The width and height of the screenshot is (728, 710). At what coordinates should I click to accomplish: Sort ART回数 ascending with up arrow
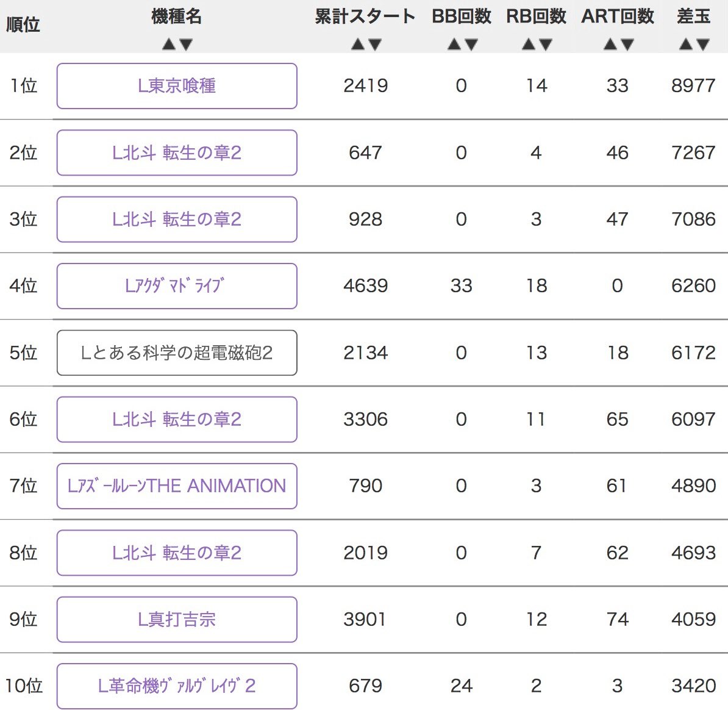click(x=610, y=45)
